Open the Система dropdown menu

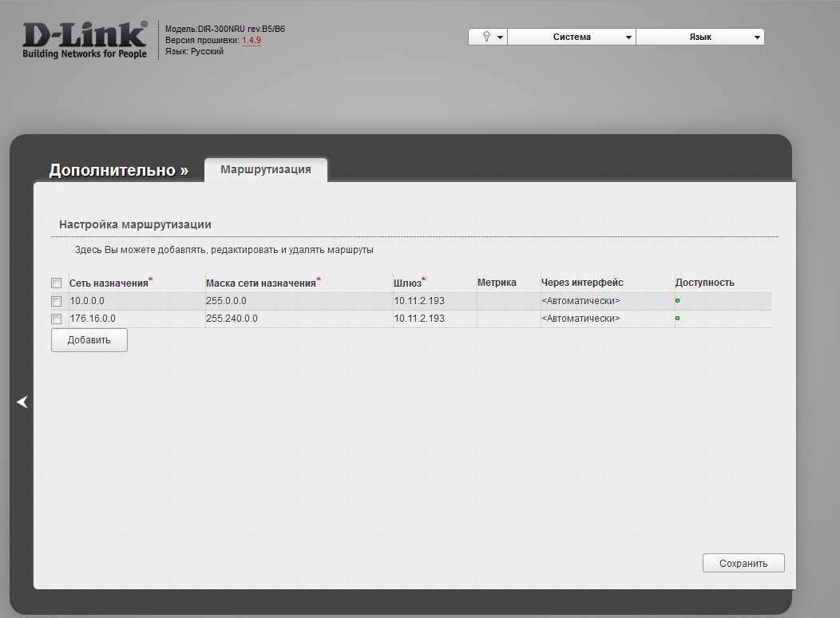pos(572,37)
